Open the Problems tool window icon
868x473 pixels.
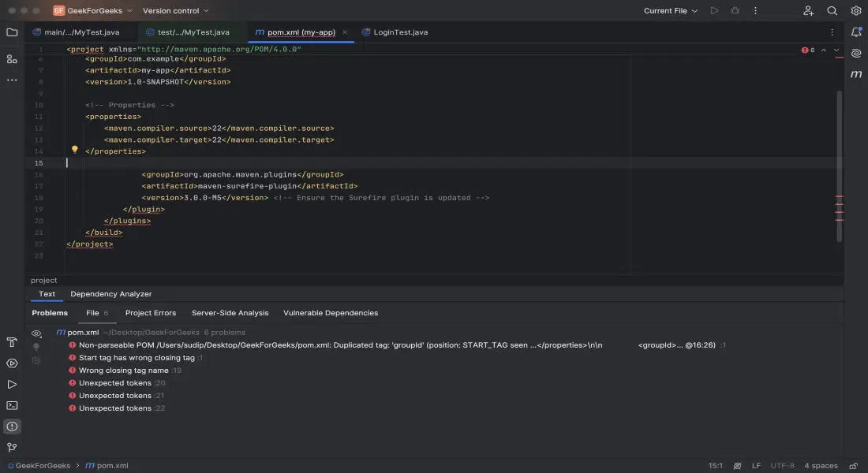12,426
